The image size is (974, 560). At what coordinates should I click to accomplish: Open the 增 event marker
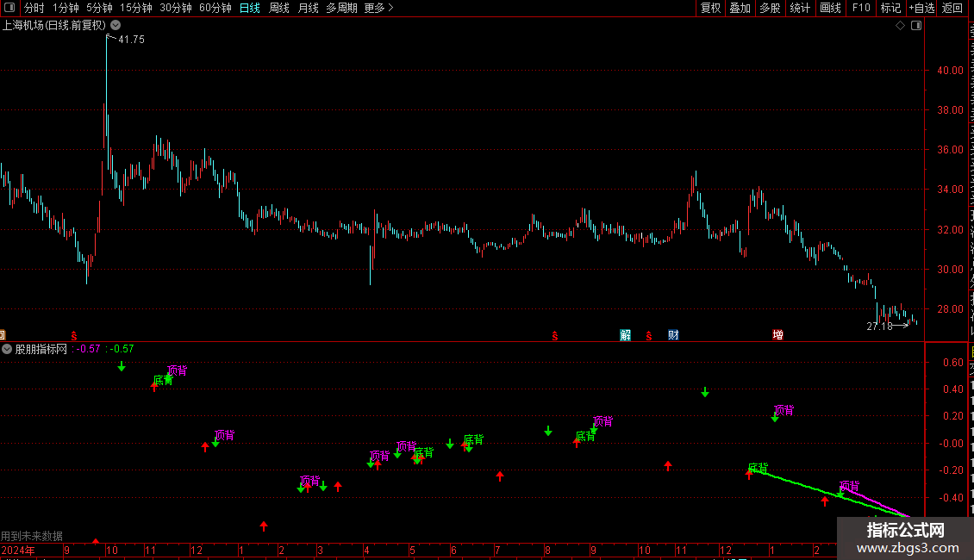tap(777, 335)
